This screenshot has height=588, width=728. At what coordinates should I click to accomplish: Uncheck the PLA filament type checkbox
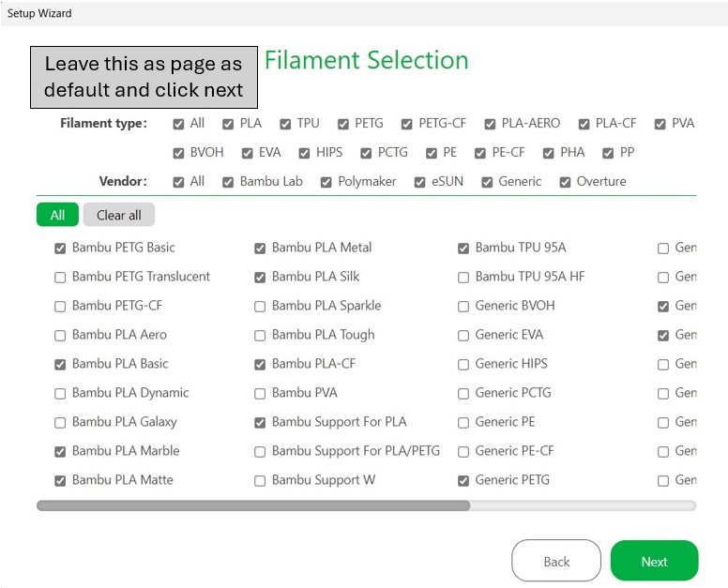tap(228, 124)
